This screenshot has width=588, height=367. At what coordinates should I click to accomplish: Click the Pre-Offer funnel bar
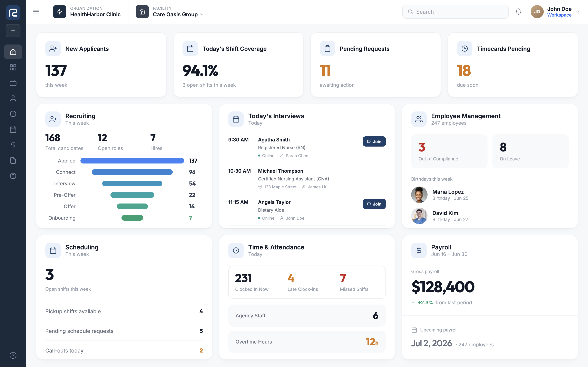[x=132, y=195]
